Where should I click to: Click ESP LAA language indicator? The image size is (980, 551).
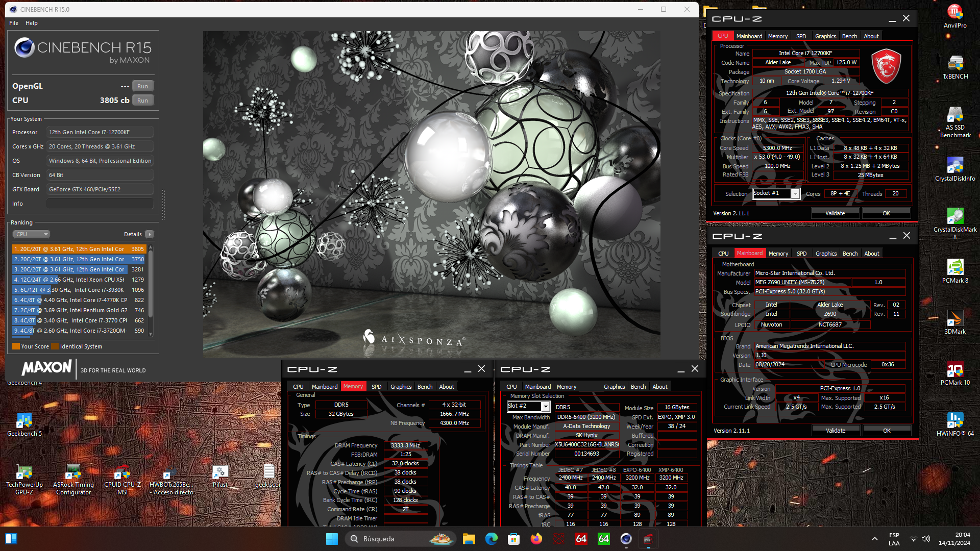tap(894, 539)
